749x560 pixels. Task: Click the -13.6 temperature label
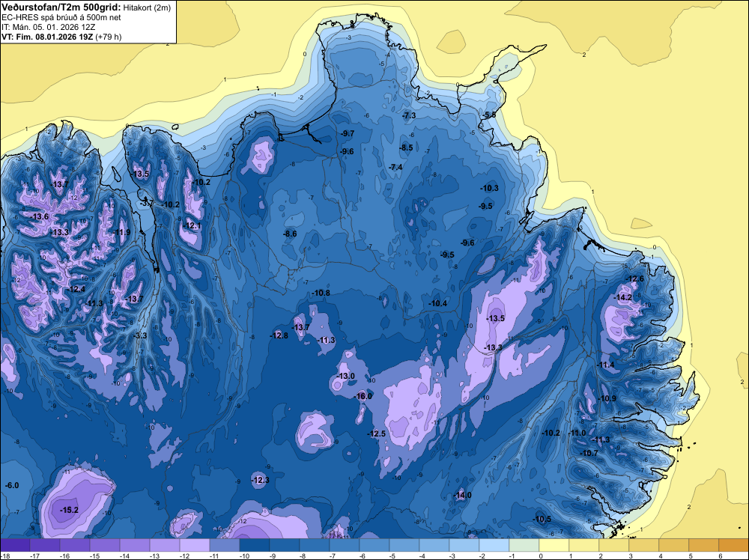(x=40, y=217)
